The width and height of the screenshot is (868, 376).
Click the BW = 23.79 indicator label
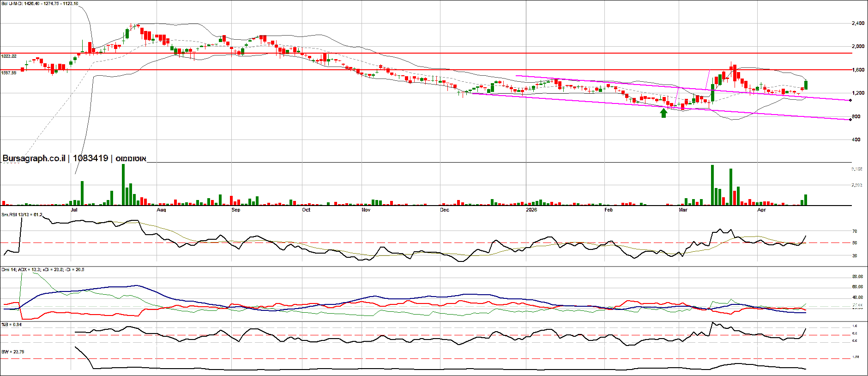coord(12,352)
